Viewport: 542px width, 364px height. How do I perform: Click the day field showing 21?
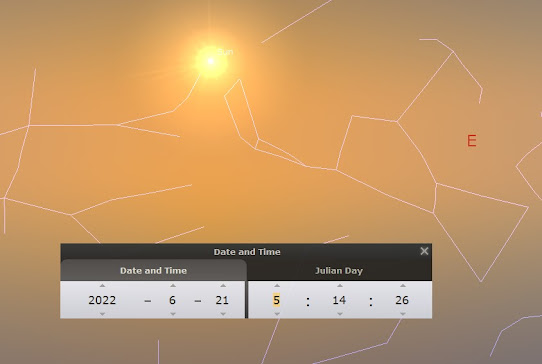pyautogui.click(x=222, y=300)
